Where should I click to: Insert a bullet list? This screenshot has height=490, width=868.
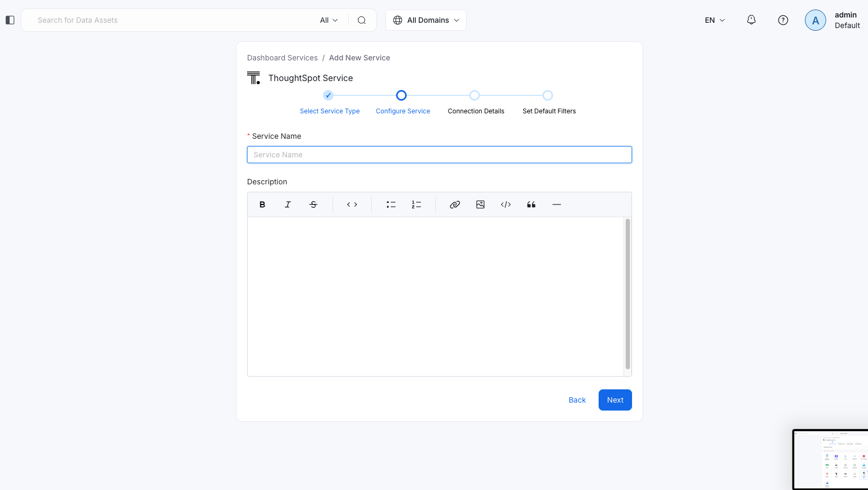tap(391, 204)
